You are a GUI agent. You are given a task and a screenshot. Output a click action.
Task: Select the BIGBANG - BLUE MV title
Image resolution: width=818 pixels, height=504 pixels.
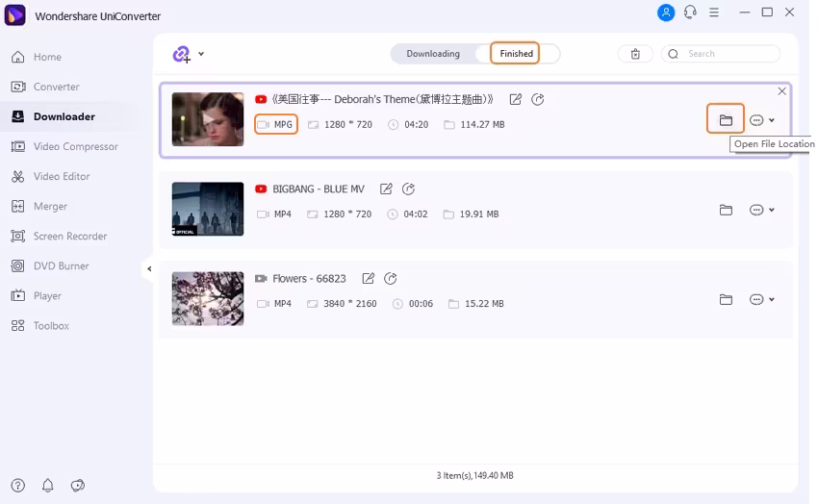coord(319,189)
